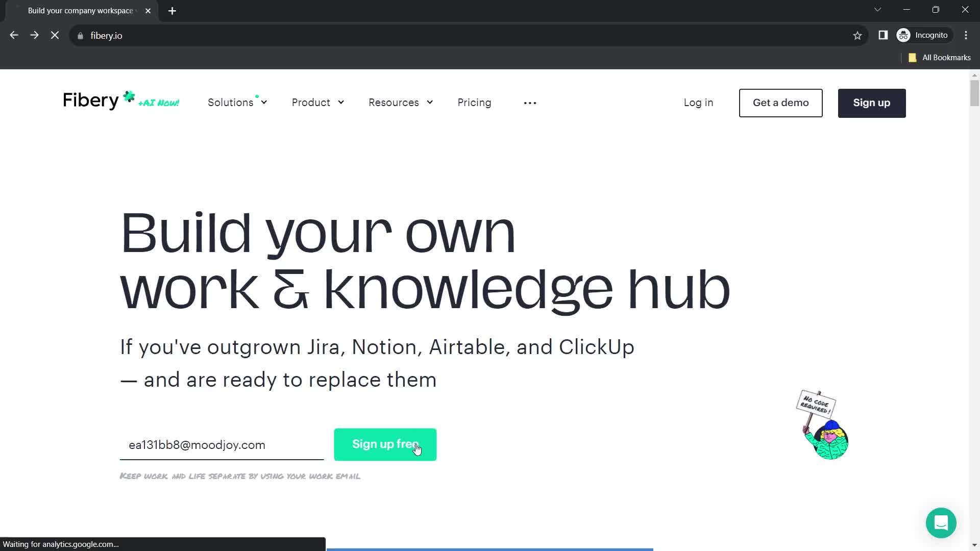Open the more options ellipsis menu
The width and height of the screenshot is (980, 551).
pyautogui.click(x=530, y=102)
